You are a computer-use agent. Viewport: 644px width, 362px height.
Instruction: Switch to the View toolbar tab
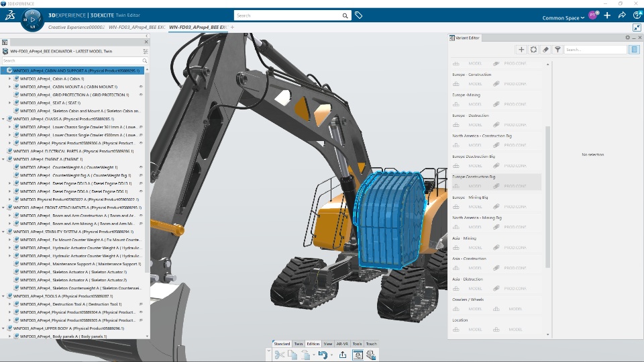click(328, 344)
